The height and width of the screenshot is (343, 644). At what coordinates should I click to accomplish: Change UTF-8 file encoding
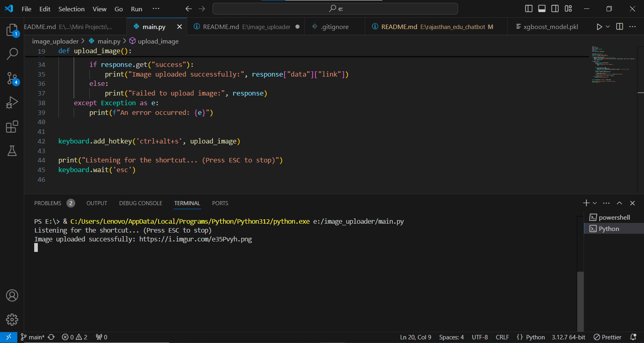pos(480,337)
